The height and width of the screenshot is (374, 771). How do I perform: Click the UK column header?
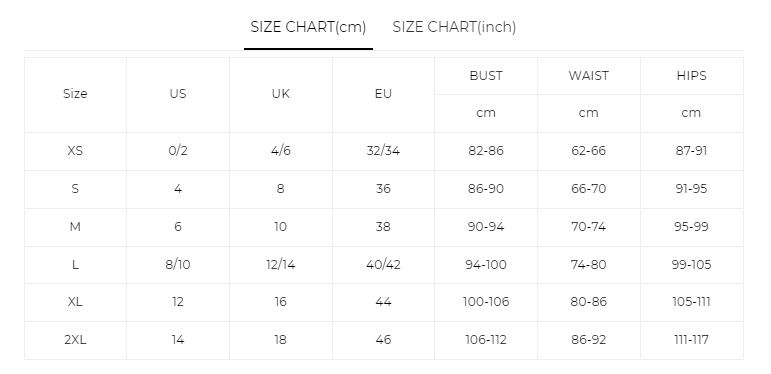pyautogui.click(x=281, y=94)
